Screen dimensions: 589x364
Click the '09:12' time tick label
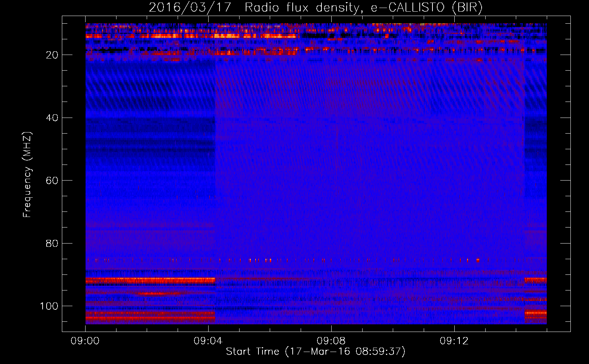click(454, 341)
